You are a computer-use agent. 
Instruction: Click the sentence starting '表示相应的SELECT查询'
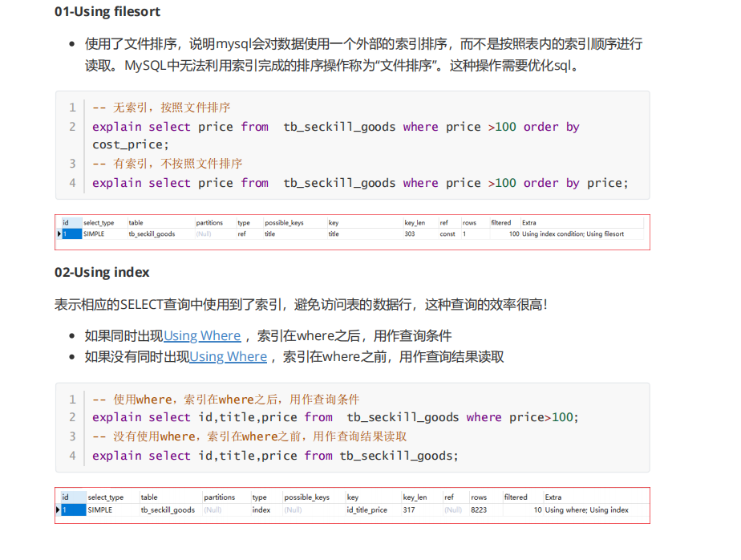[301, 305]
